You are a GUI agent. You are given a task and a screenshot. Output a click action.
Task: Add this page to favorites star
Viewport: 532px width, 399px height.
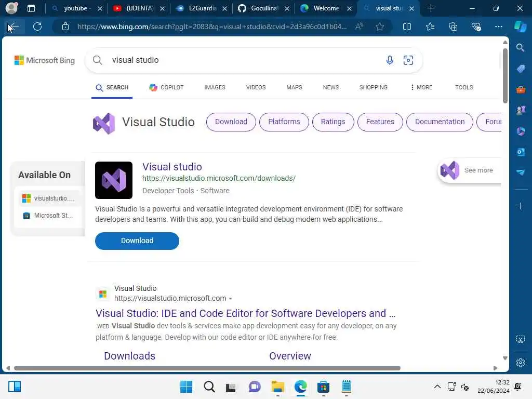(x=380, y=26)
